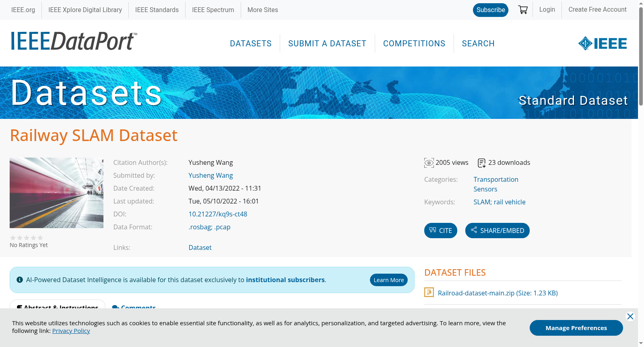The image size is (644, 347).
Task: Click the page vertical scrollbar
Action: coord(641,56)
